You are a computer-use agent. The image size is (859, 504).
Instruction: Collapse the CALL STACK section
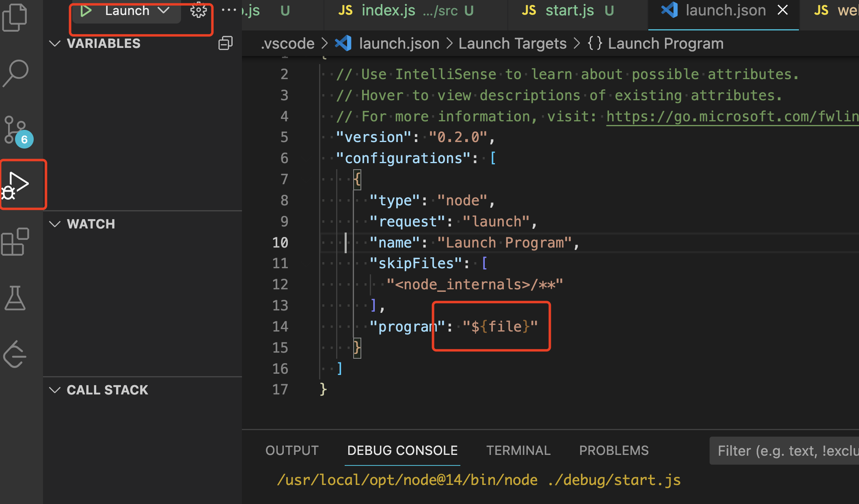point(55,390)
